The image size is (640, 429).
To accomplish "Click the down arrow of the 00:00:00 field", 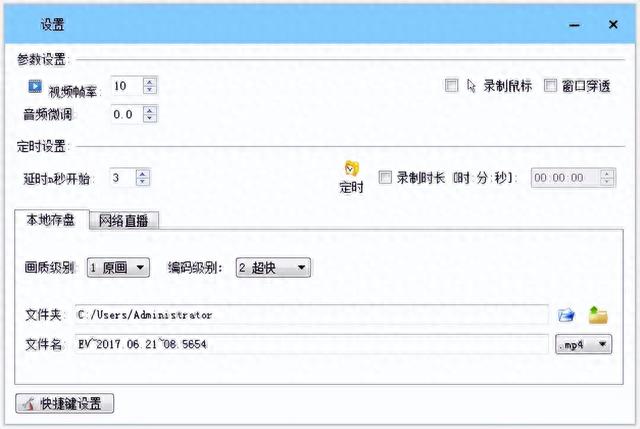I will [x=607, y=182].
